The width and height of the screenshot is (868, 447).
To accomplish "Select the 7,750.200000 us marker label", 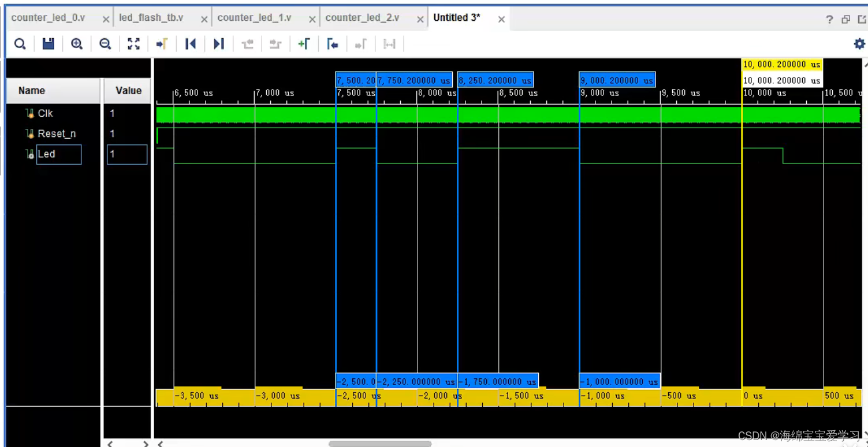I will 414,80.
